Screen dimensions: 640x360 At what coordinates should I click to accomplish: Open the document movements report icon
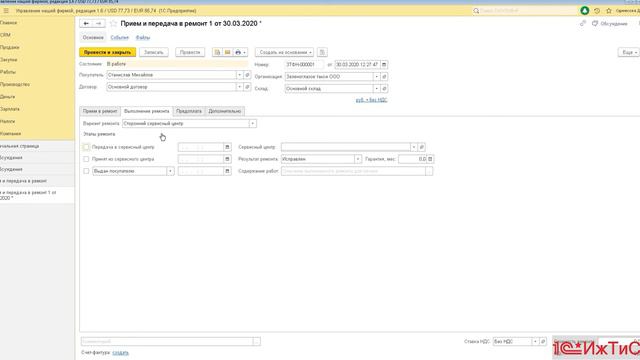217,52
